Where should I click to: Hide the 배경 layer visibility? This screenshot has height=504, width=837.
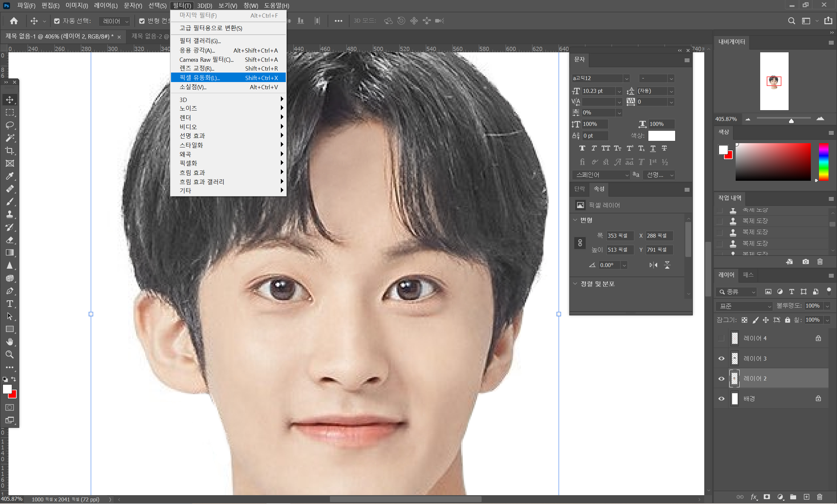(x=721, y=399)
